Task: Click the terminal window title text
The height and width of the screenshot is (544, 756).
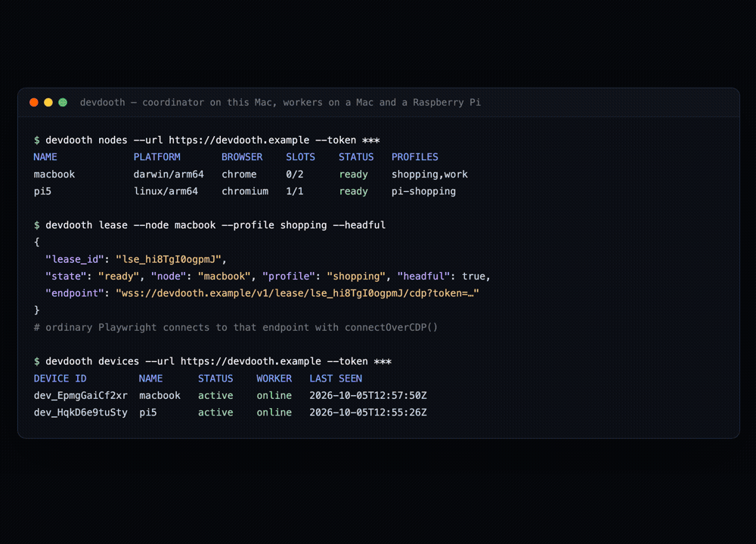Action: click(x=280, y=102)
